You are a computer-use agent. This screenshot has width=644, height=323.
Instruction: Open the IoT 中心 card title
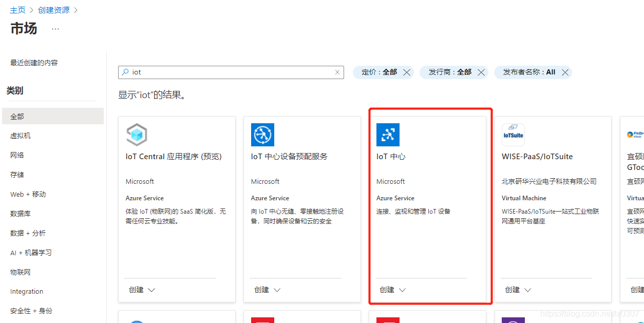tap(391, 157)
